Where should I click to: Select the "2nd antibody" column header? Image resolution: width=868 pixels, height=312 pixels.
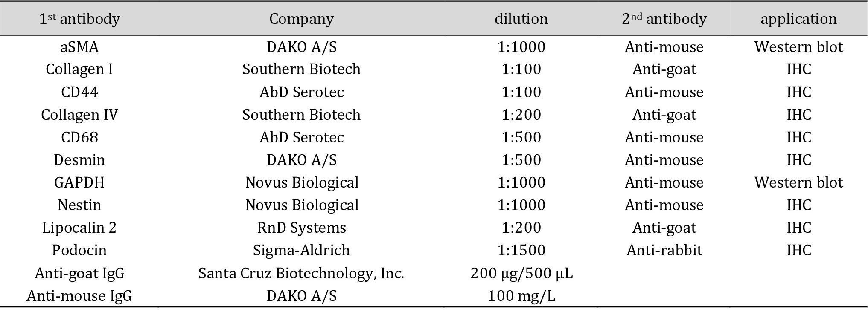pyautogui.click(x=664, y=19)
